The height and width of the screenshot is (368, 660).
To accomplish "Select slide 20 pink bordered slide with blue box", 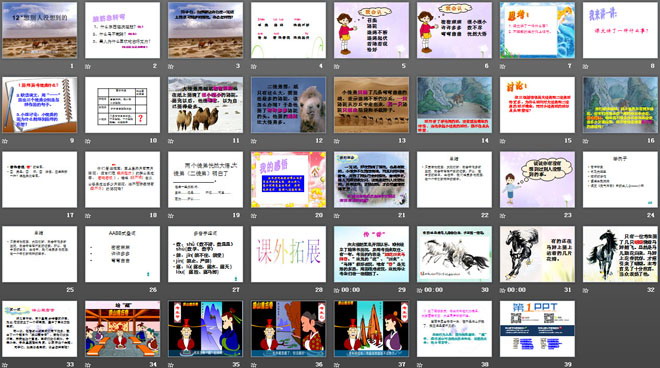I will [288, 179].
